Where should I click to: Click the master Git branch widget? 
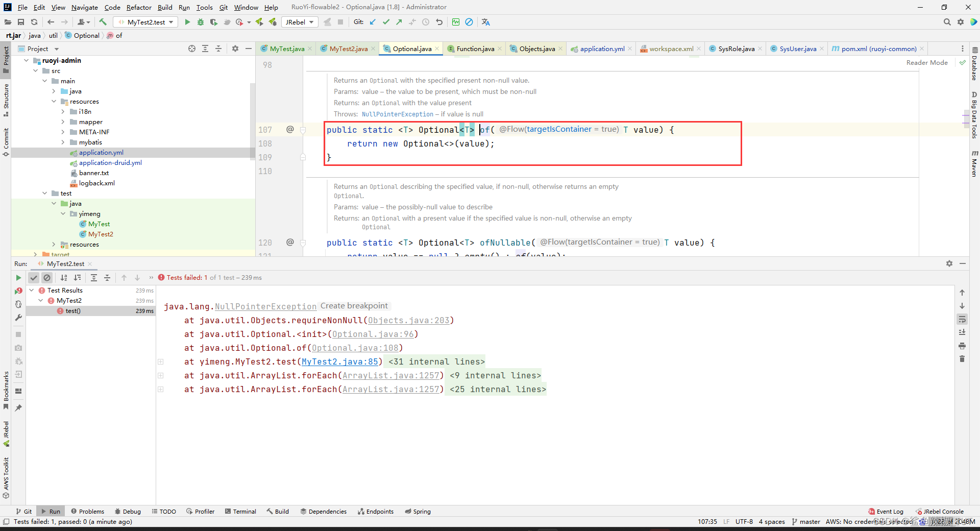[806, 521]
